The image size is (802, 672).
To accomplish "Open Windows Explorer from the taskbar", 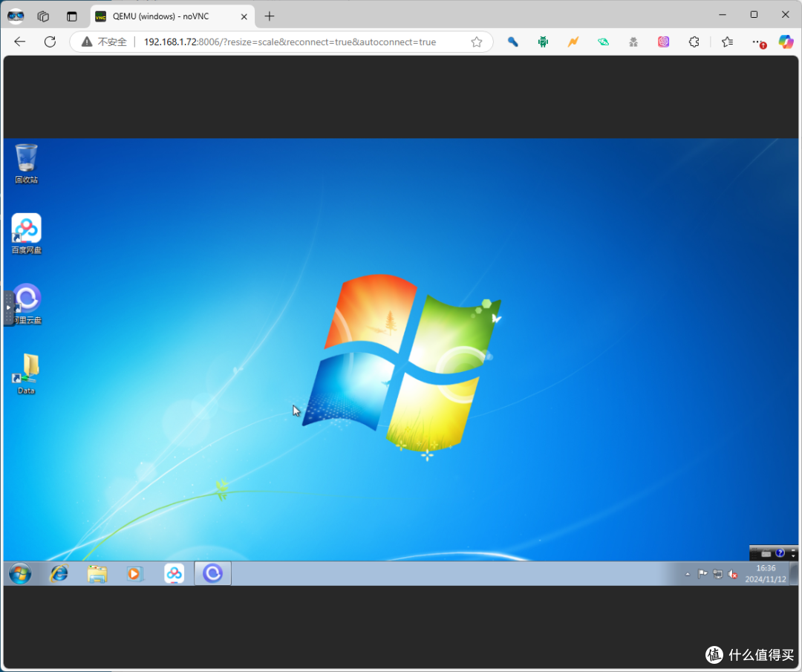I will 97,574.
